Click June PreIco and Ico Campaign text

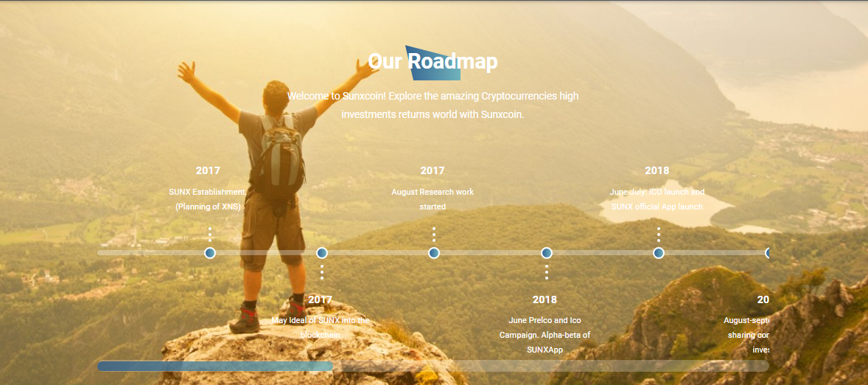545,335
